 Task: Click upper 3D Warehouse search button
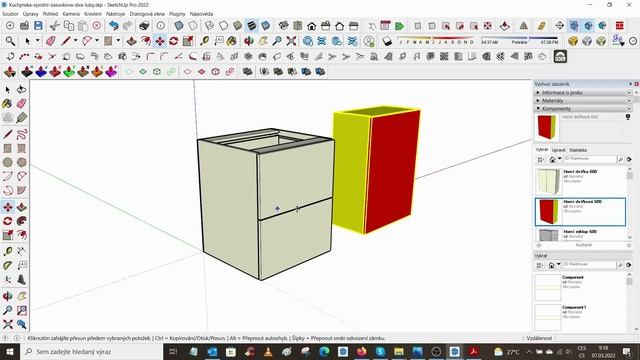(620, 159)
